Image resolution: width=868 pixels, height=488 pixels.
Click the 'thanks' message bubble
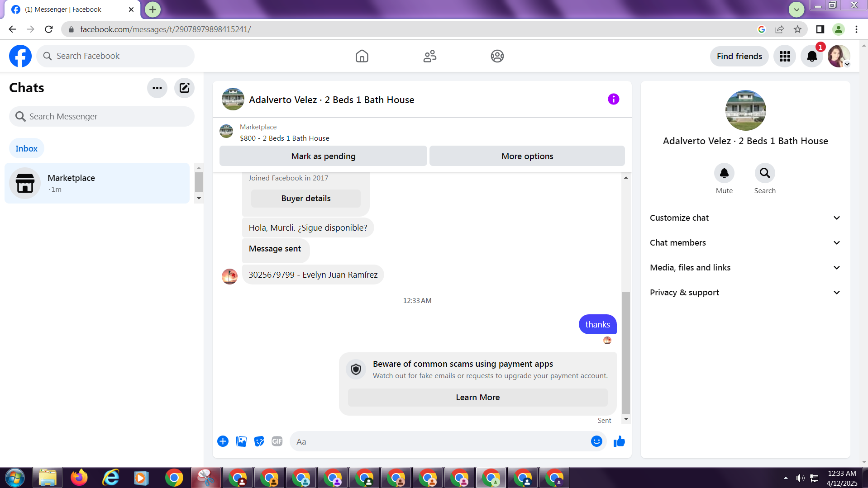[597, 324]
